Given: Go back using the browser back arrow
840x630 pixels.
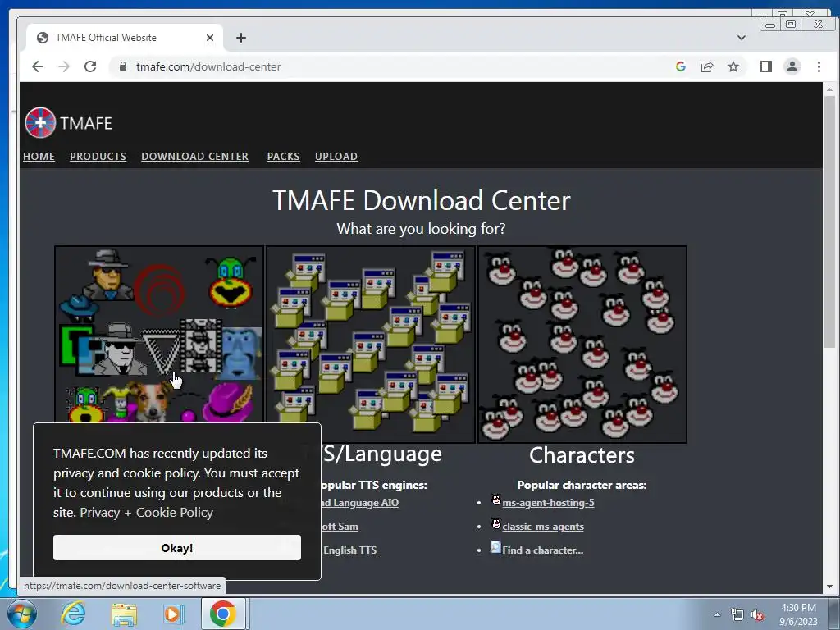Looking at the screenshot, I should point(38,66).
